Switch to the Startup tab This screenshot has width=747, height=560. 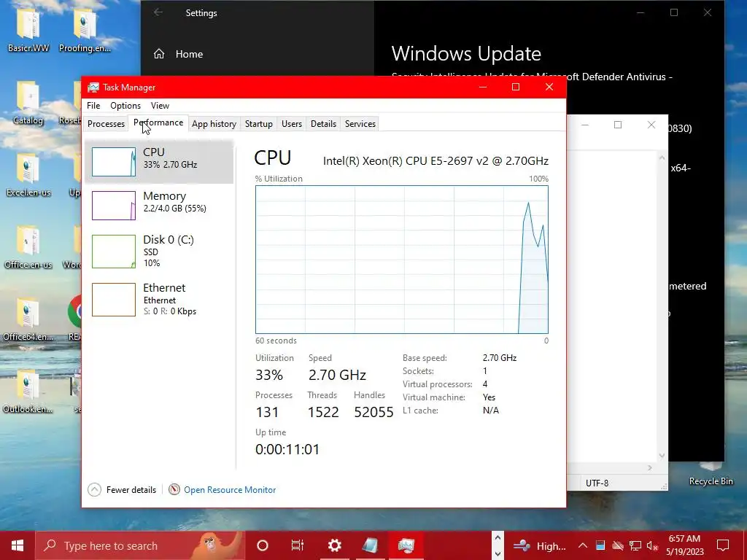click(x=259, y=124)
